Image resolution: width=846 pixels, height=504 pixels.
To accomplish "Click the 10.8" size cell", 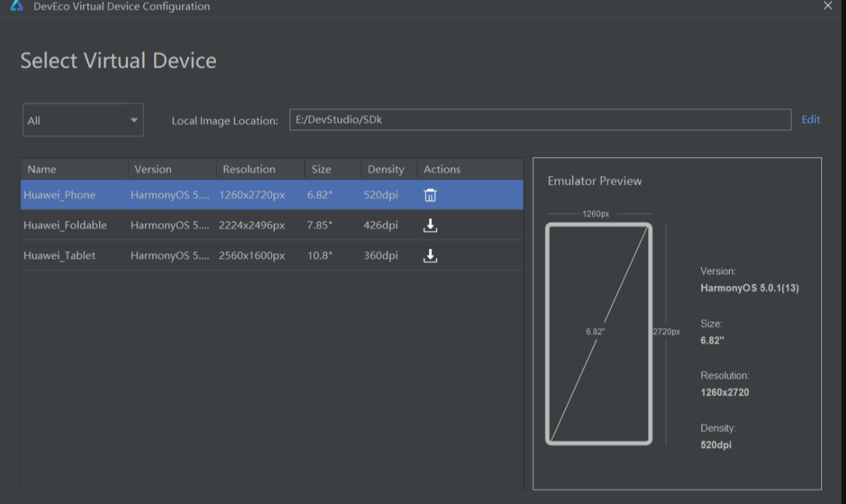I will [319, 255].
